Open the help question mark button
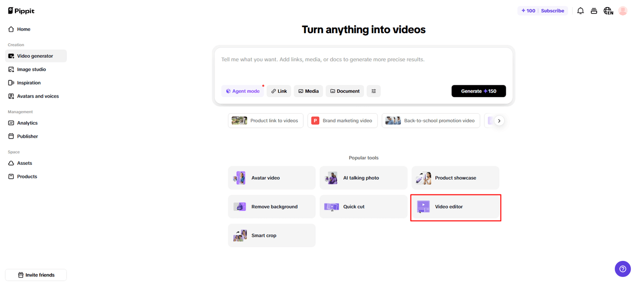Image resolution: width=644 pixels, height=289 pixels. [x=622, y=269]
